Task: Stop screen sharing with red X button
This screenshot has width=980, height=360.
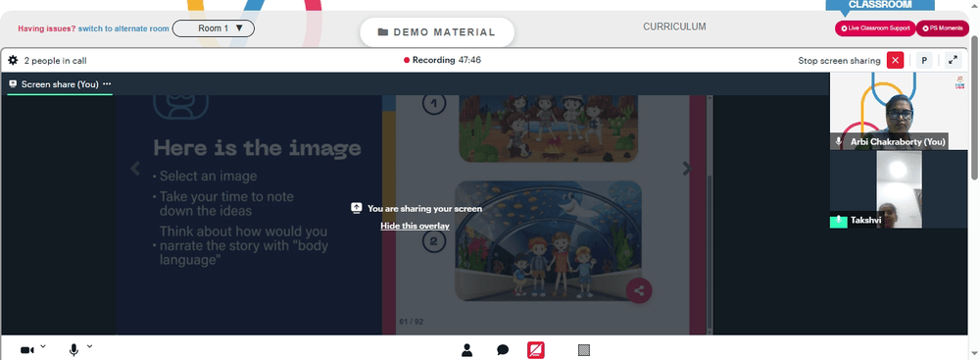Action: (895, 60)
